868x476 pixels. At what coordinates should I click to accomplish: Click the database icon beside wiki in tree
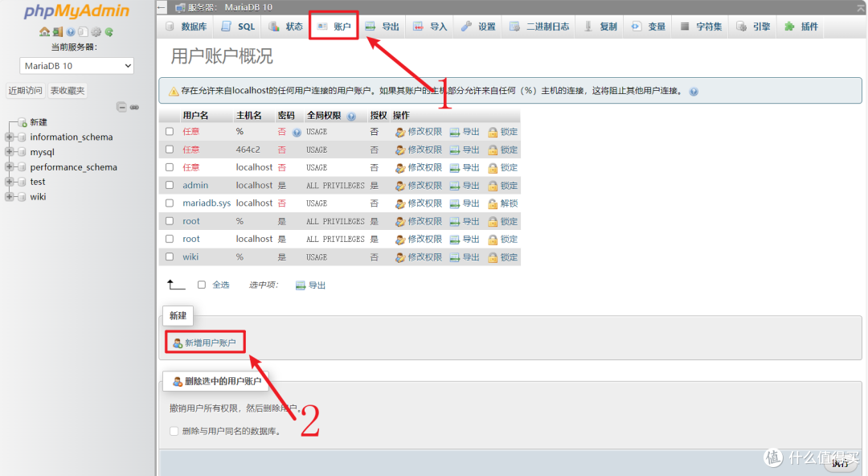click(x=22, y=197)
